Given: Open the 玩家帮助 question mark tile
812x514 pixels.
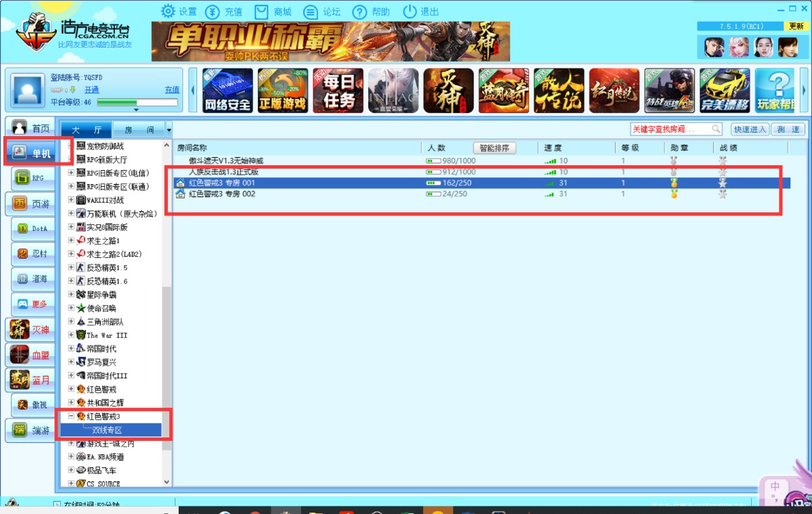Looking at the screenshot, I should (x=775, y=90).
